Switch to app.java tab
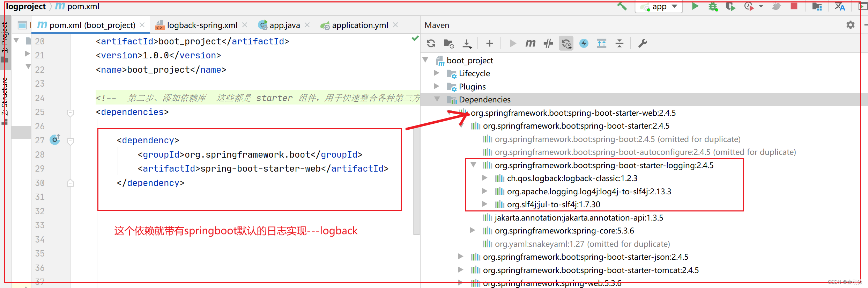The width and height of the screenshot is (868, 288). (x=285, y=25)
